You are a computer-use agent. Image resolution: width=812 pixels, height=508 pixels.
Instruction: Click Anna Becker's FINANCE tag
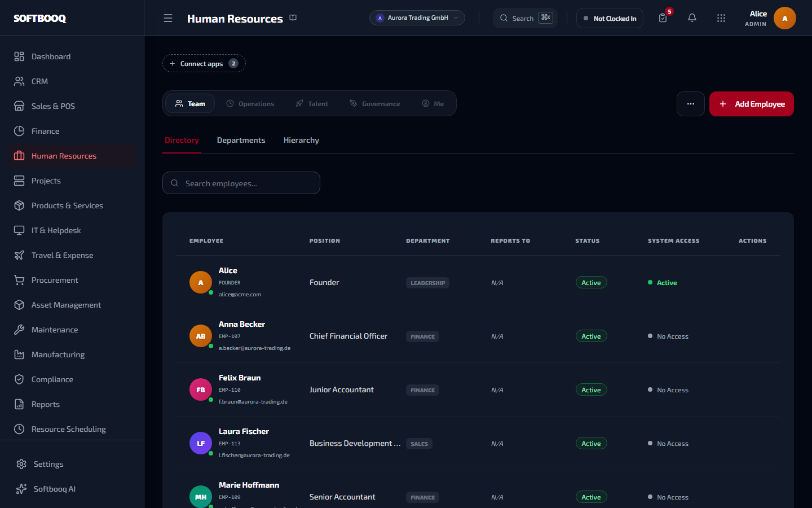(x=422, y=336)
